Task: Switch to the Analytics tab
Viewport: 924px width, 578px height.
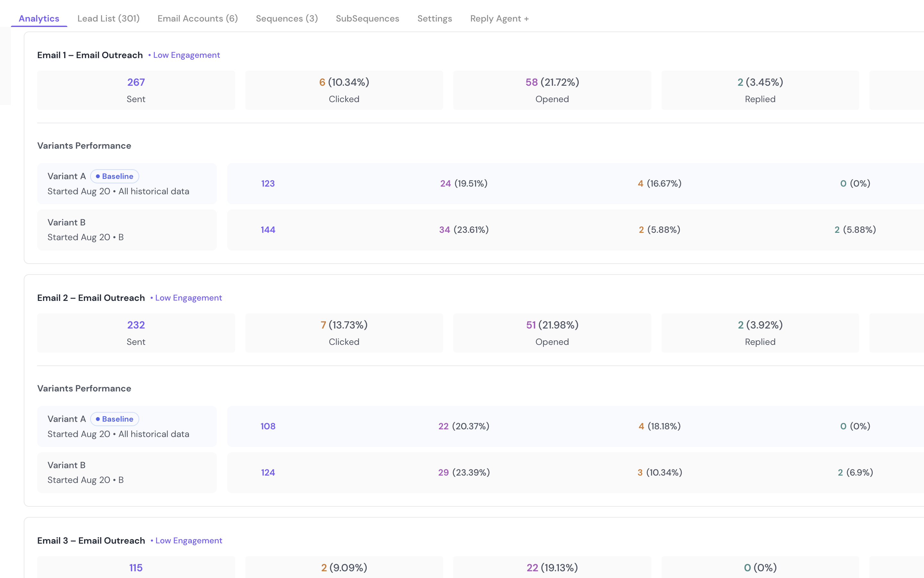Action: point(39,18)
